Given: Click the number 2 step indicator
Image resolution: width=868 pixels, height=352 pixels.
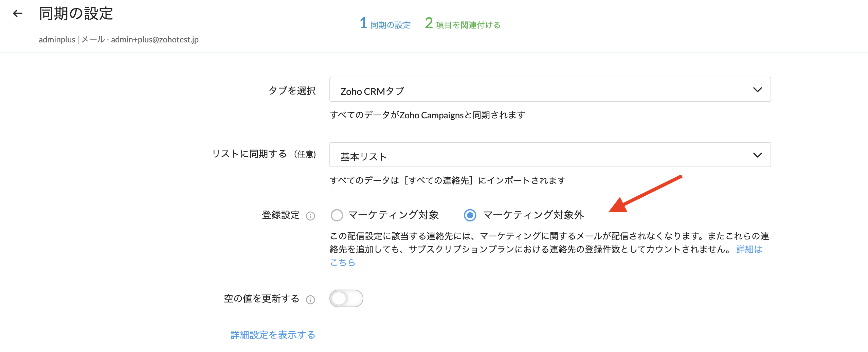Looking at the screenshot, I should click(429, 23).
